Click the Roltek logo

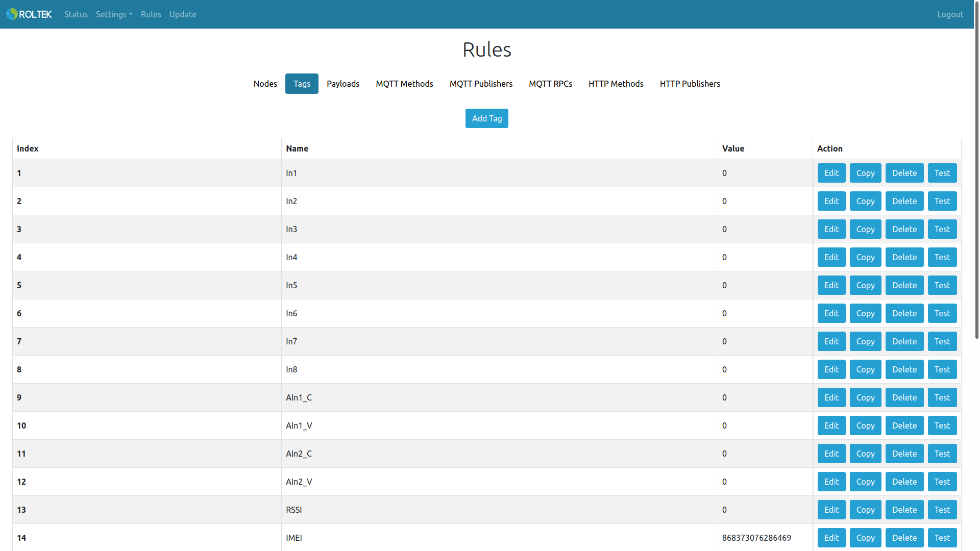click(29, 14)
